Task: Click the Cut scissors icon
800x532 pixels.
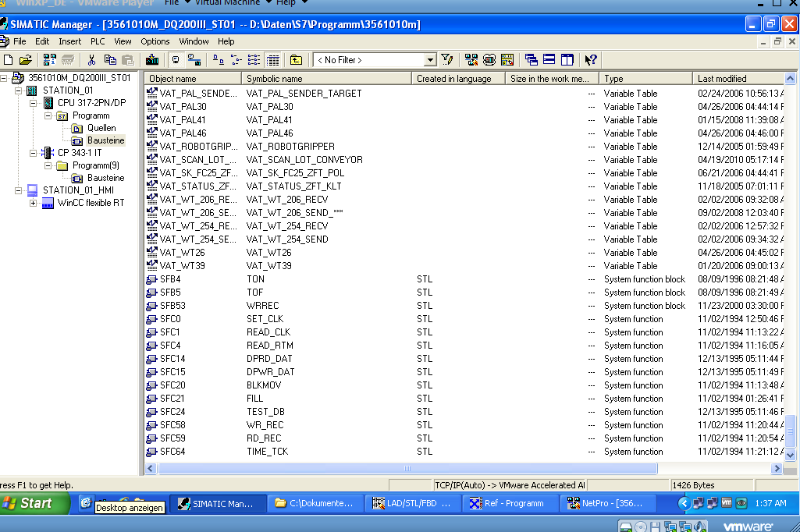Action: [x=91, y=60]
